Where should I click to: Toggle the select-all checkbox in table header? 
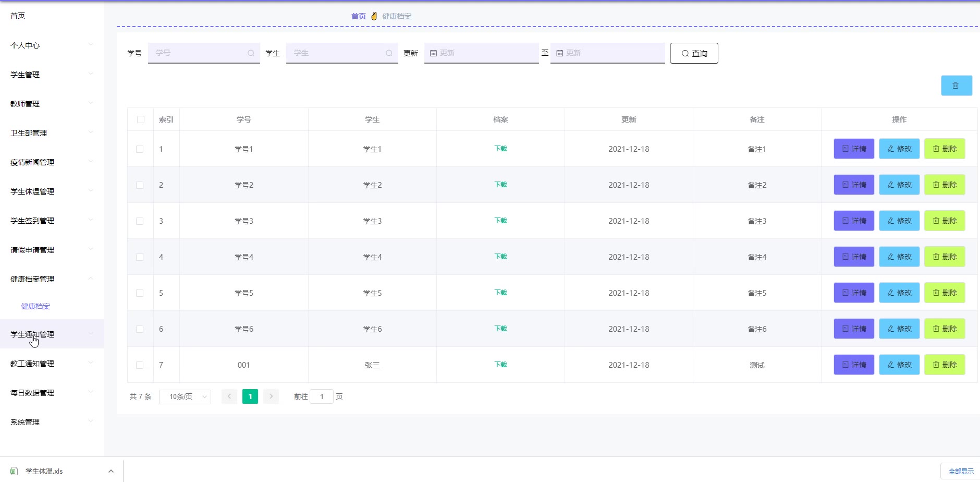coord(141,119)
